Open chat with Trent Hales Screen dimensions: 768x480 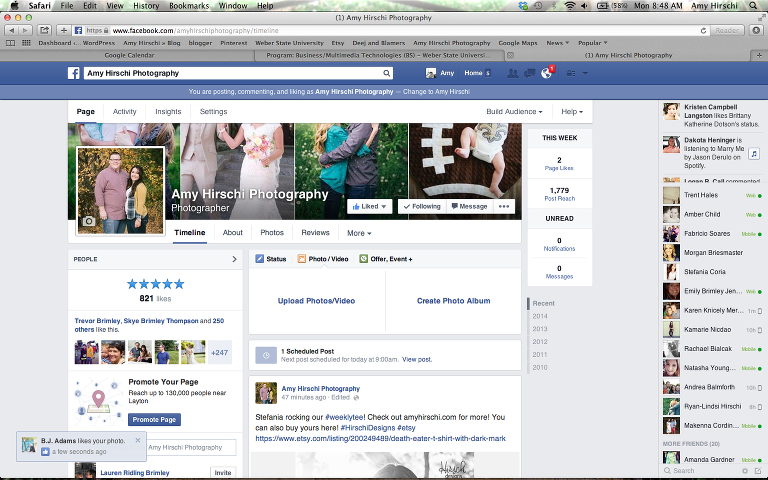(x=713, y=195)
